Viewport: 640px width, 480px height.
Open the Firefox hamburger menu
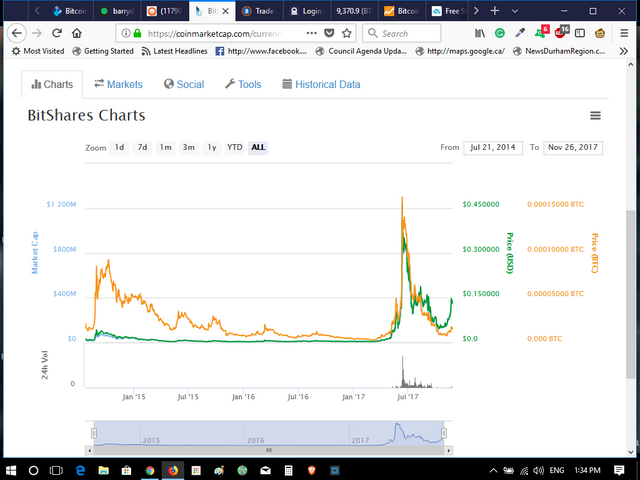[624, 33]
